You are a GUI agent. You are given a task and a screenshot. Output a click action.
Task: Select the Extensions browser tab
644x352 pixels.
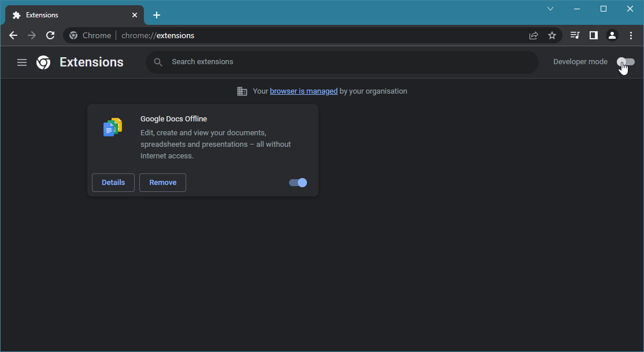coord(75,15)
